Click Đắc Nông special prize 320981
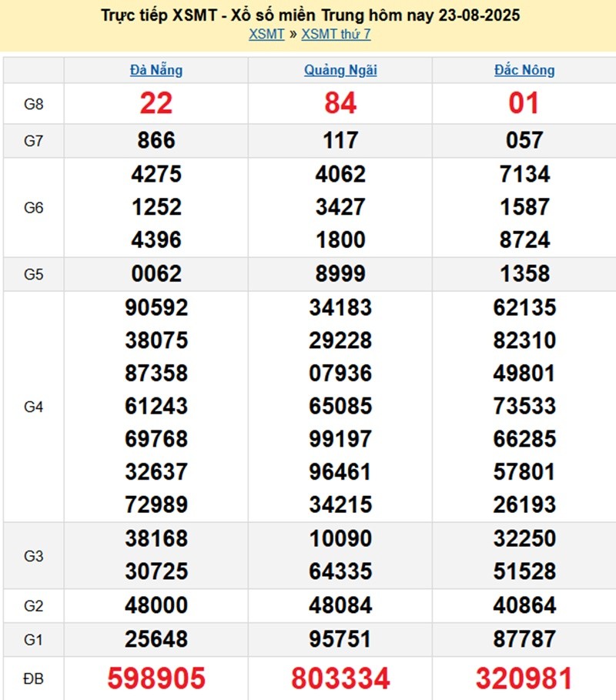Viewport: 616px width, 700px height. [524, 678]
